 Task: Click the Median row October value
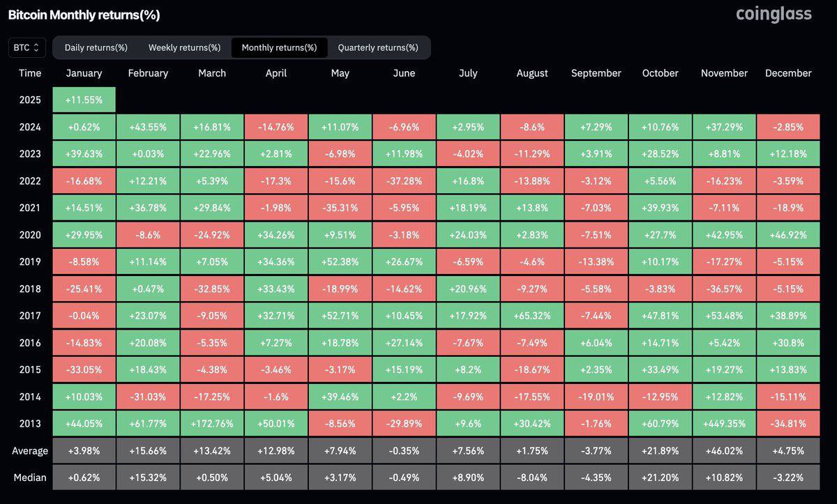660,478
